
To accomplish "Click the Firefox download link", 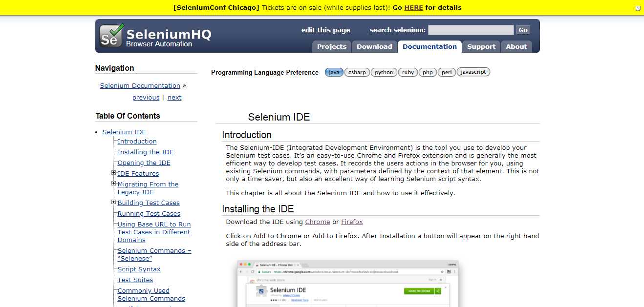I will coord(352,222).
